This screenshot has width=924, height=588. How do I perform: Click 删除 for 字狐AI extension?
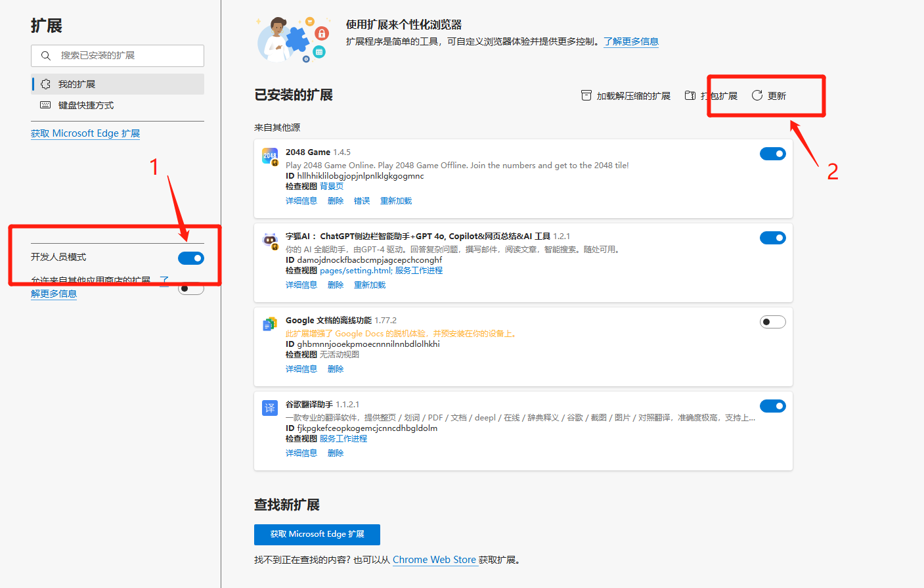pos(336,285)
